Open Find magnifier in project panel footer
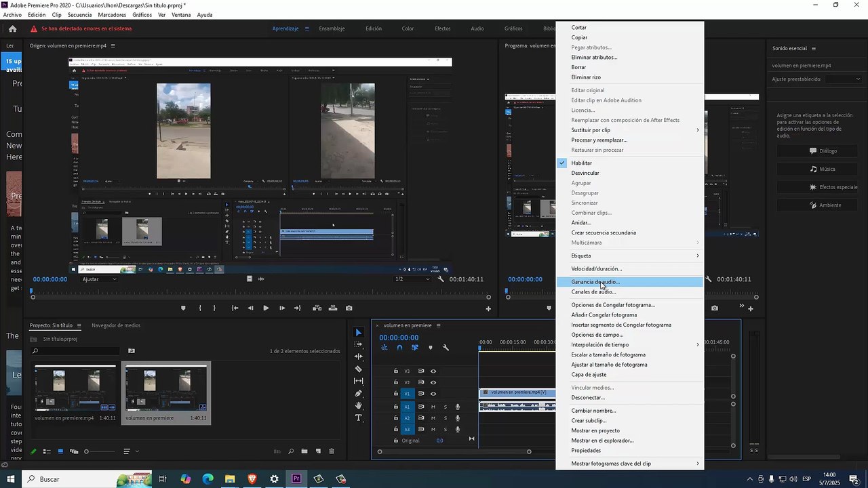 [291, 451]
